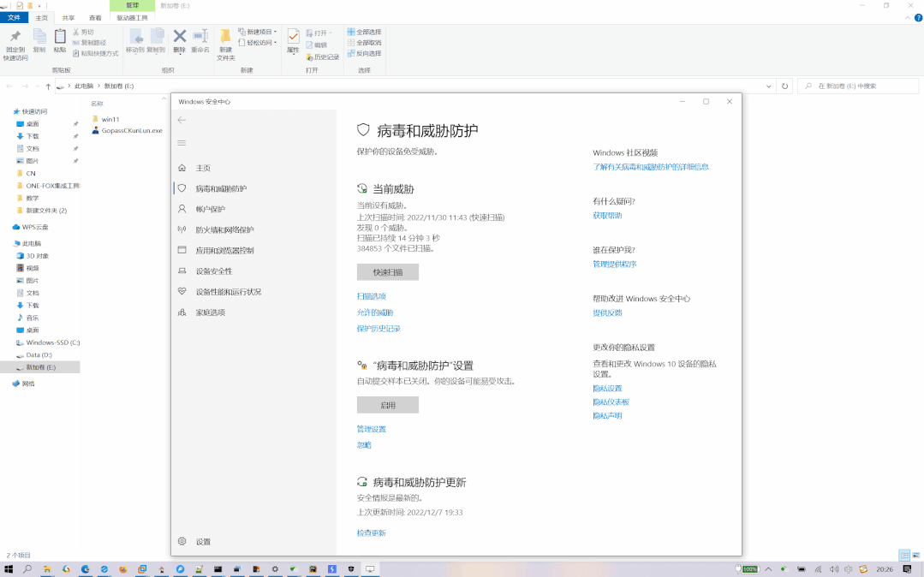924x577 pixels.
Task: Open the 获取帮助 link
Action: [x=607, y=216]
